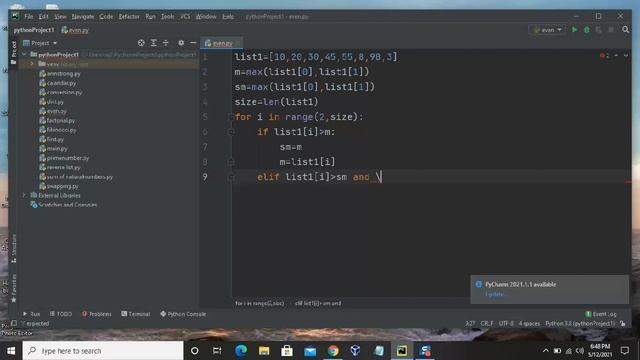
Task: Open the 3D Viewer cube icon on taskbar
Action: tap(356, 351)
